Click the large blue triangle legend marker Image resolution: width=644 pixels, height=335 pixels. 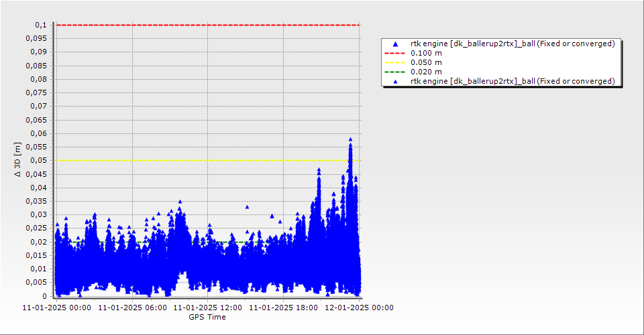click(396, 44)
